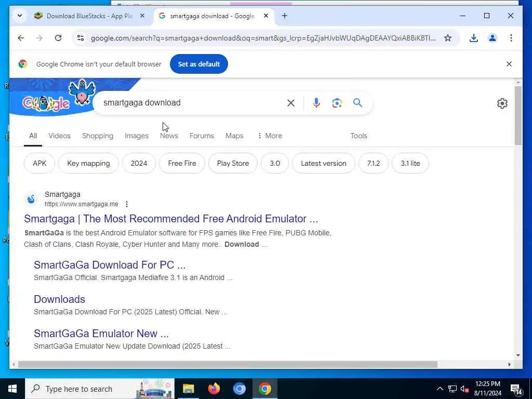
Task: Open the SmartGaGa Download For PC link
Action: pos(110,265)
